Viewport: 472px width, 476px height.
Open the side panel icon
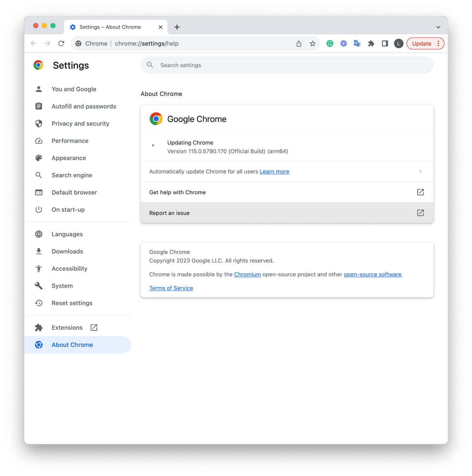[x=385, y=43]
